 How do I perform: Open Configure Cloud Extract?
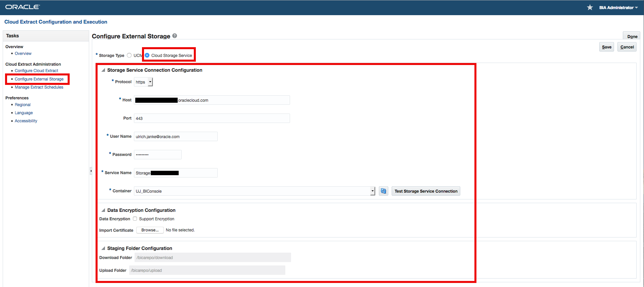click(36, 71)
